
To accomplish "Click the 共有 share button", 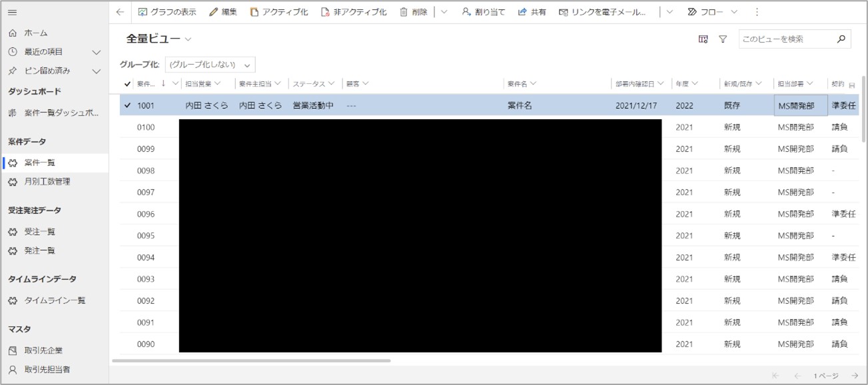I will (532, 12).
